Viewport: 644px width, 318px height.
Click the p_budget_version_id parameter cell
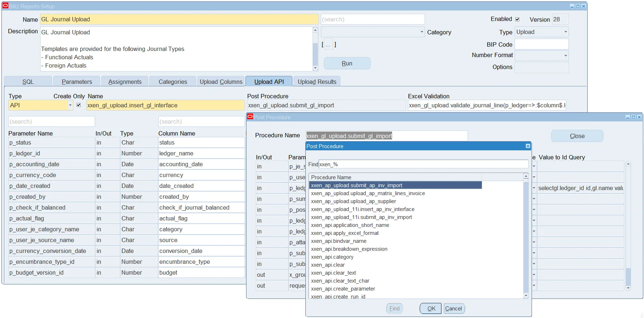pos(51,273)
